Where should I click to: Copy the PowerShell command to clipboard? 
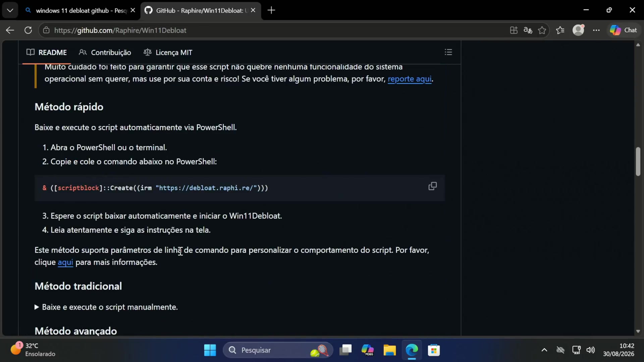433,186
